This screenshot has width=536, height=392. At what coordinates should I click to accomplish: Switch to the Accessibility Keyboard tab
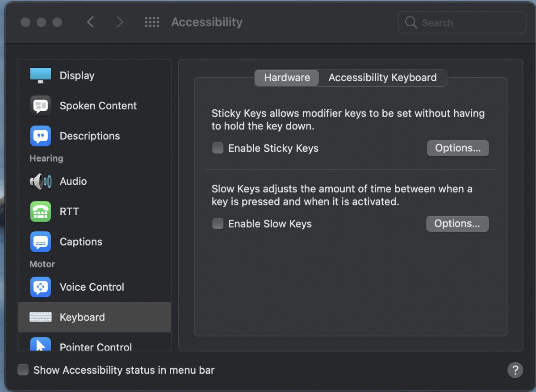click(383, 78)
